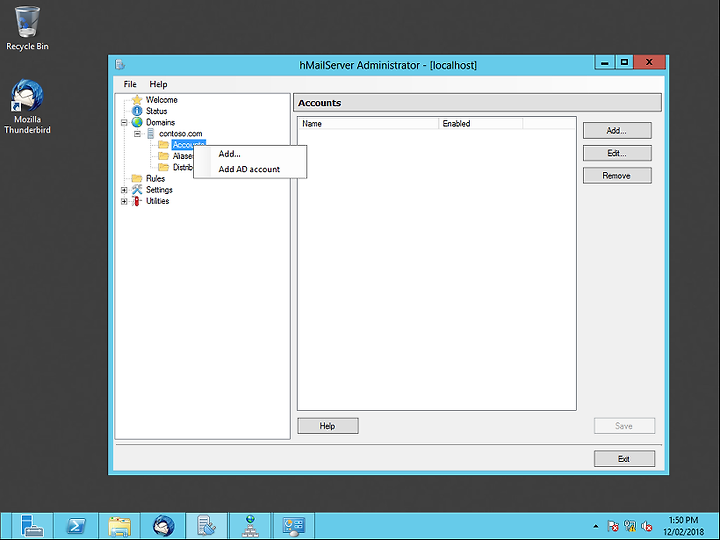Open File Explorer from the taskbar
The image size is (720, 540).
click(119, 526)
